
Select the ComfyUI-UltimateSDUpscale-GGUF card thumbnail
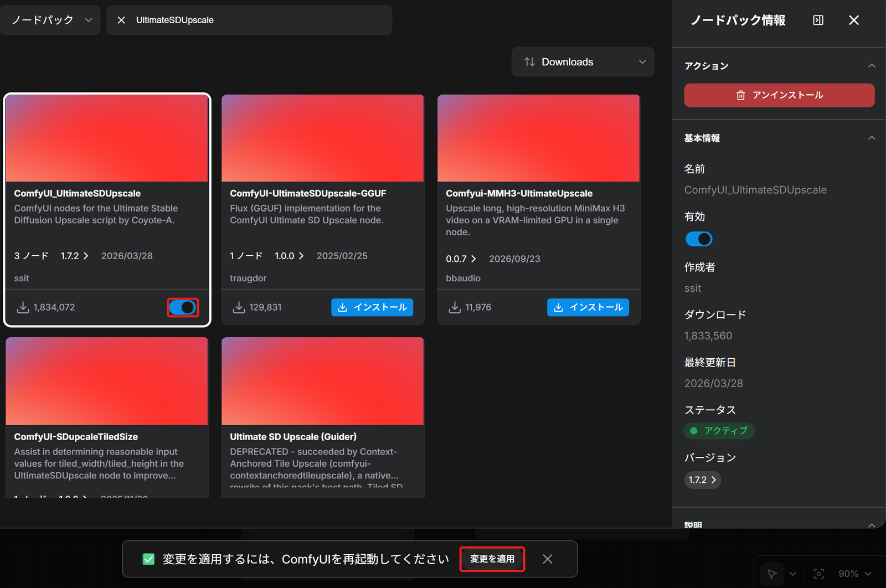click(x=323, y=138)
